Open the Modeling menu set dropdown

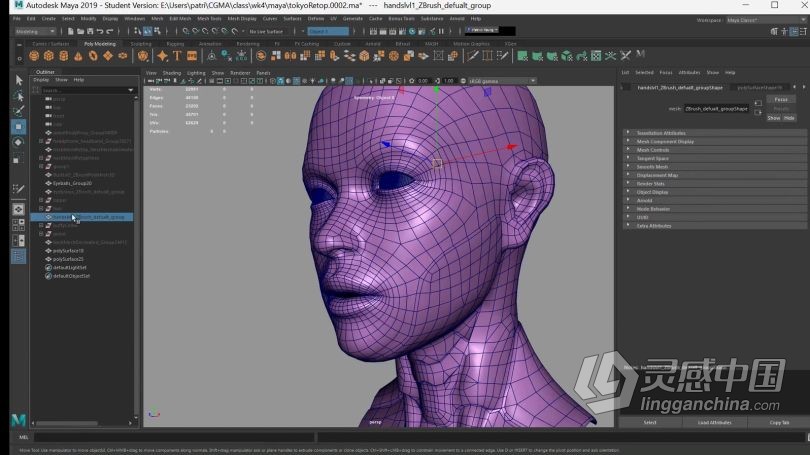(x=35, y=32)
